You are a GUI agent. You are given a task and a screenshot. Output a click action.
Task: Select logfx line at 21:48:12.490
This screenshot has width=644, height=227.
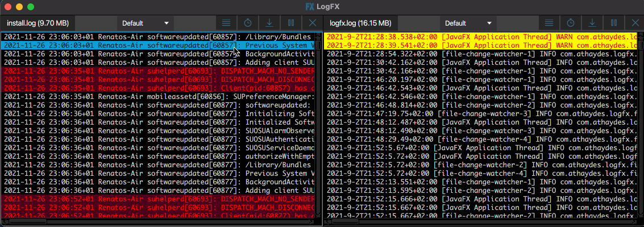(480, 131)
